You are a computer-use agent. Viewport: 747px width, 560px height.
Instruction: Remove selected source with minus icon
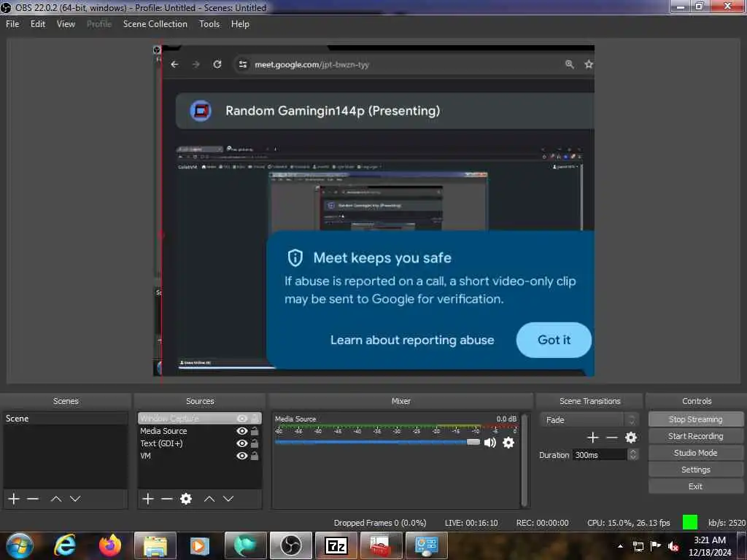point(167,499)
